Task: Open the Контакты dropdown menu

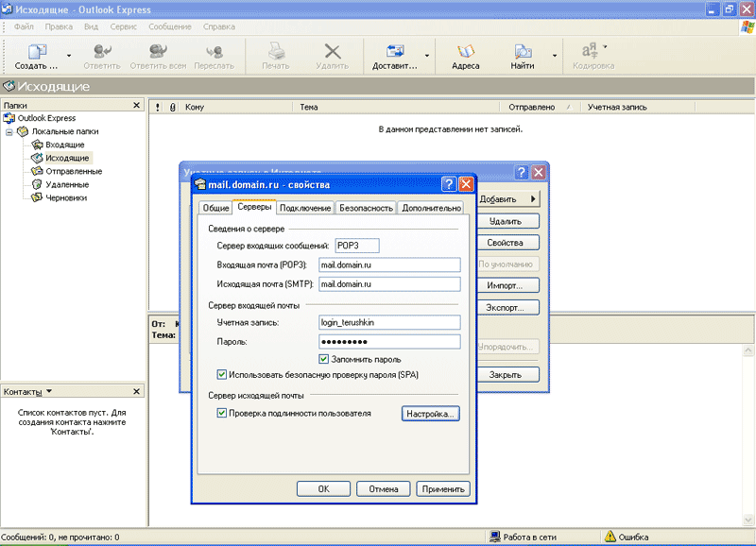Action: tap(49, 391)
